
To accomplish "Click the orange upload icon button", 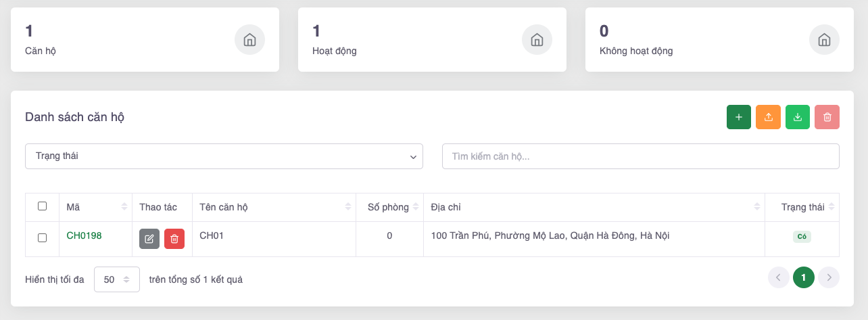I will pos(768,117).
